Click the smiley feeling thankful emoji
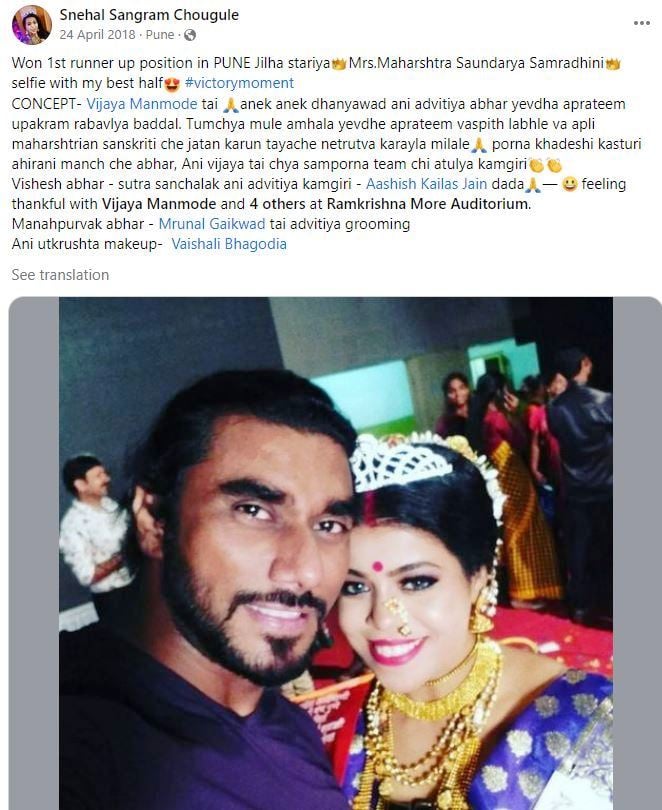 [570, 184]
